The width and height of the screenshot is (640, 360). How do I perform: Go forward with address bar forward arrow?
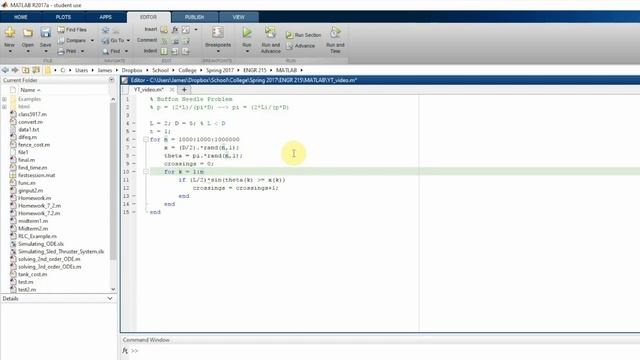(x=15, y=70)
